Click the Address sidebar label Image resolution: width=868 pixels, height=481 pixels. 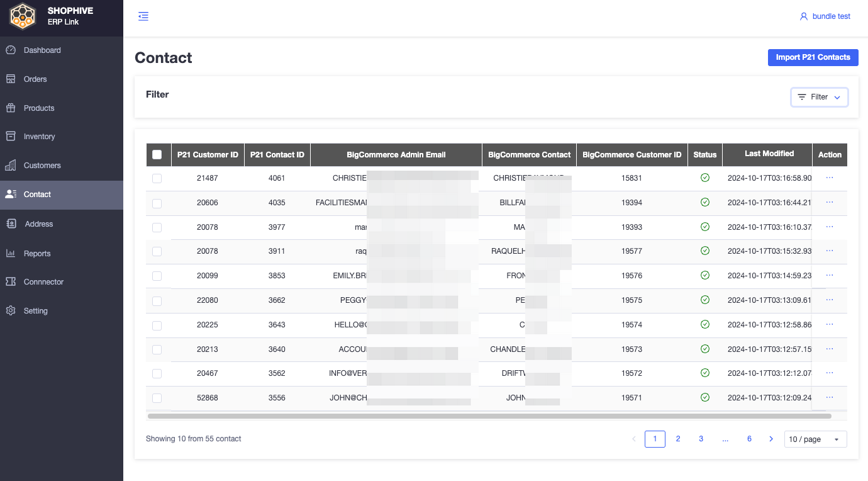coord(39,224)
